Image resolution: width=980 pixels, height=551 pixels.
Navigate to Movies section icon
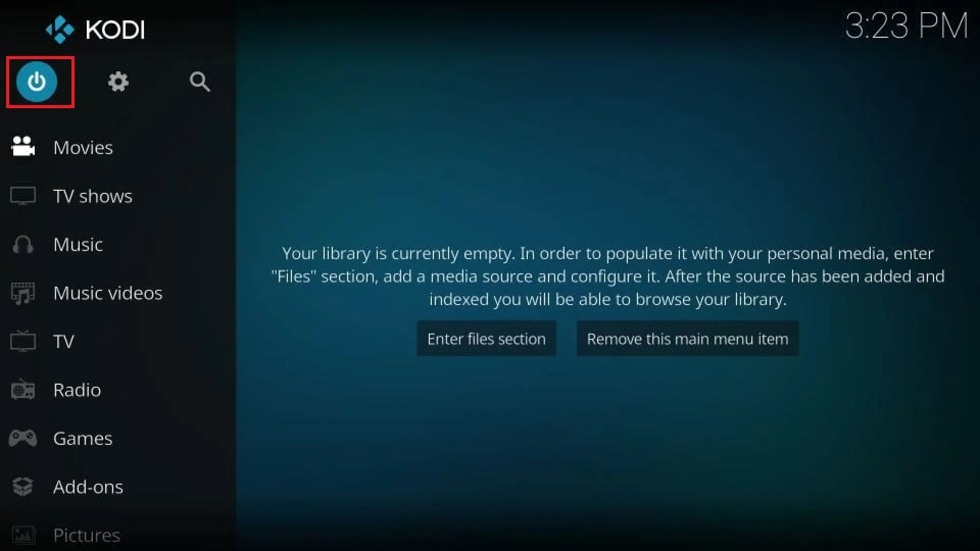[x=23, y=146]
